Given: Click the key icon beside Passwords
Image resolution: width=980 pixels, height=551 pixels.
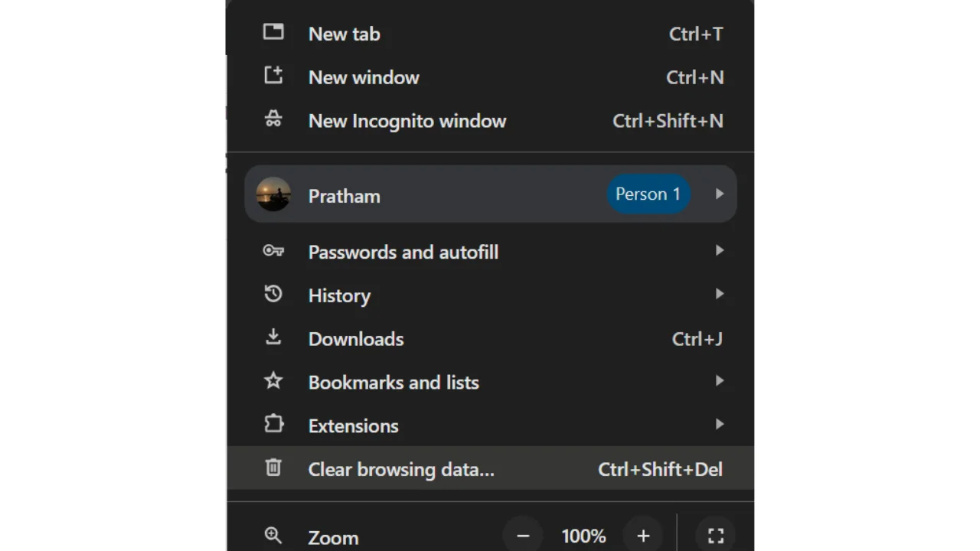Looking at the screenshot, I should (x=273, y=251).
